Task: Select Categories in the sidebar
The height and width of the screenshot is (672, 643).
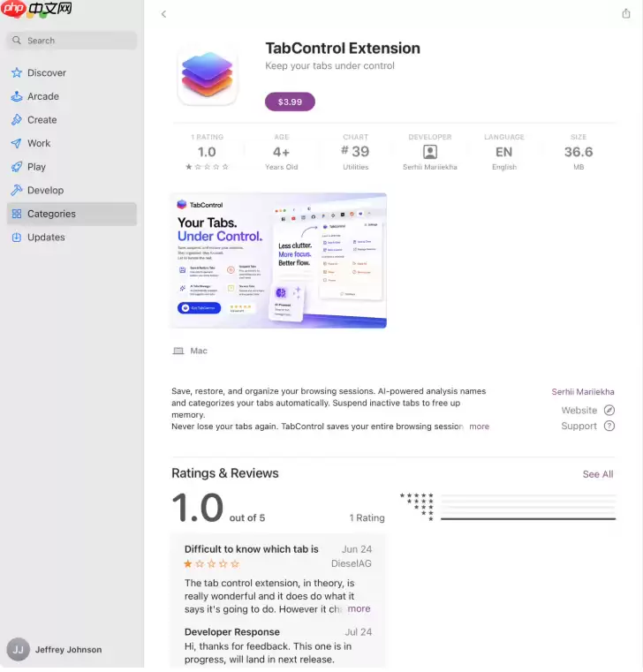Action: pyautogui.click(x=72, y=214)
